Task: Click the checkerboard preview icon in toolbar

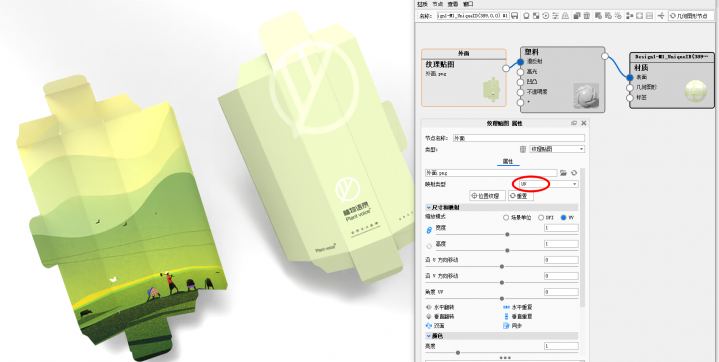Action: point(536,16)
